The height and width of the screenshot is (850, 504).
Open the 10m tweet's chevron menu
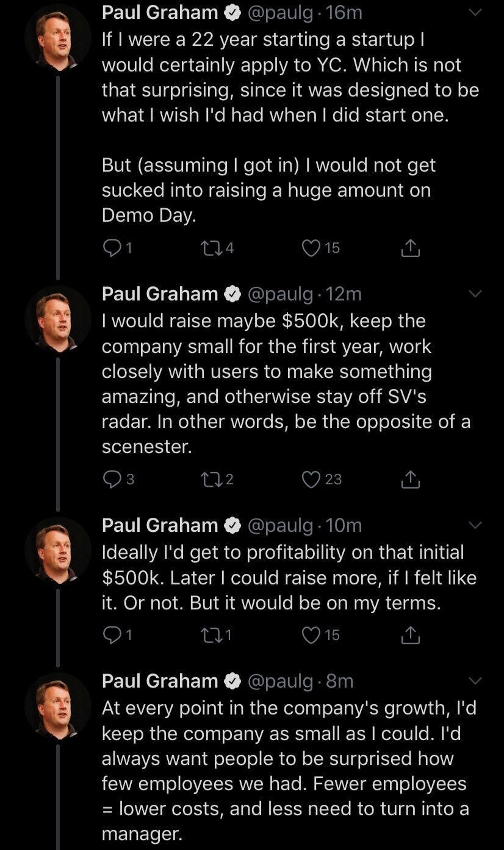pos(475,525)
